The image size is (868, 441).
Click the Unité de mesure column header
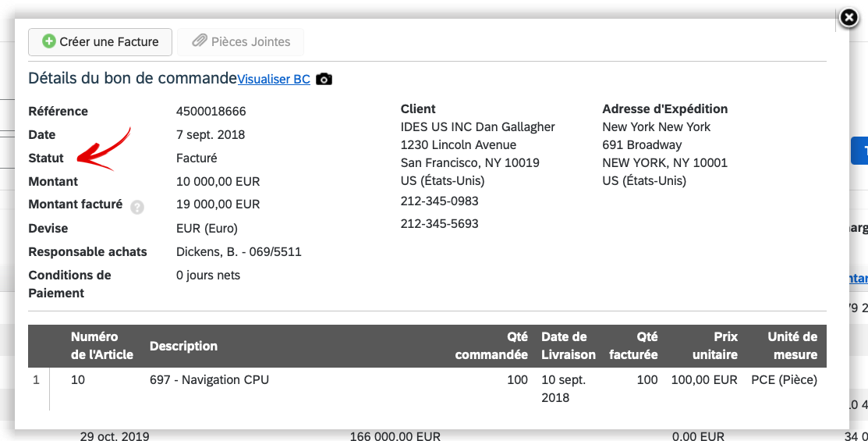click(x=792, y=346)
